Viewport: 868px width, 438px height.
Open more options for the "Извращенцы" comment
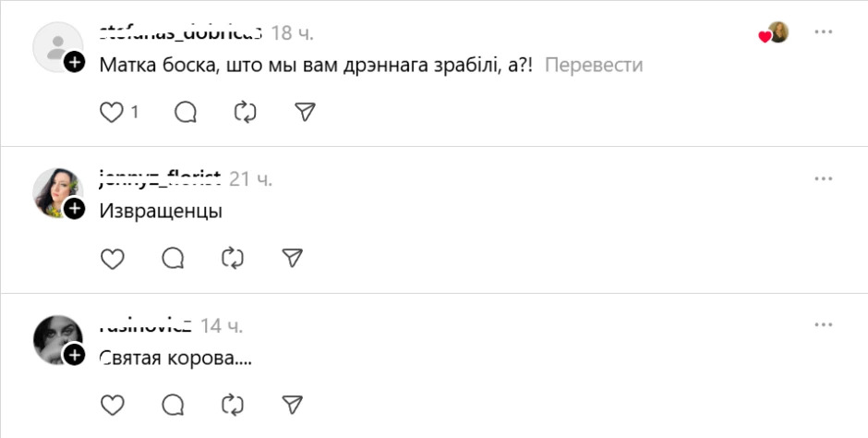(824, 178)
